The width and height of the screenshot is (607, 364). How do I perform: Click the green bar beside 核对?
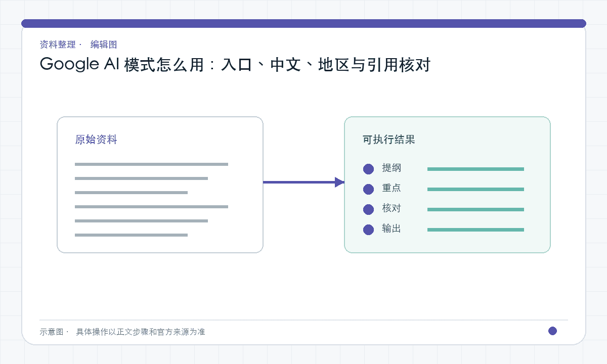pyautogui.click(x=475, y=209)
